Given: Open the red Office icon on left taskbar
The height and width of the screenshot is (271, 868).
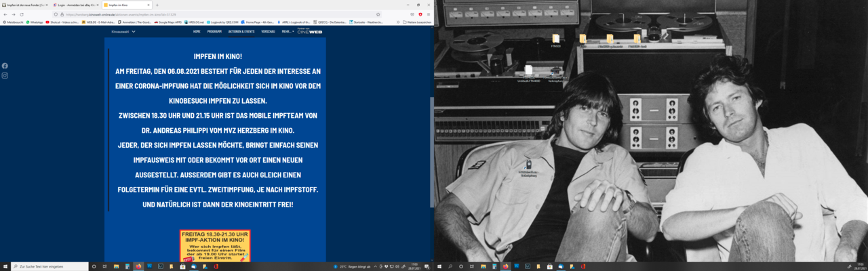Looking at the screenshot, I should click(216, 266).
